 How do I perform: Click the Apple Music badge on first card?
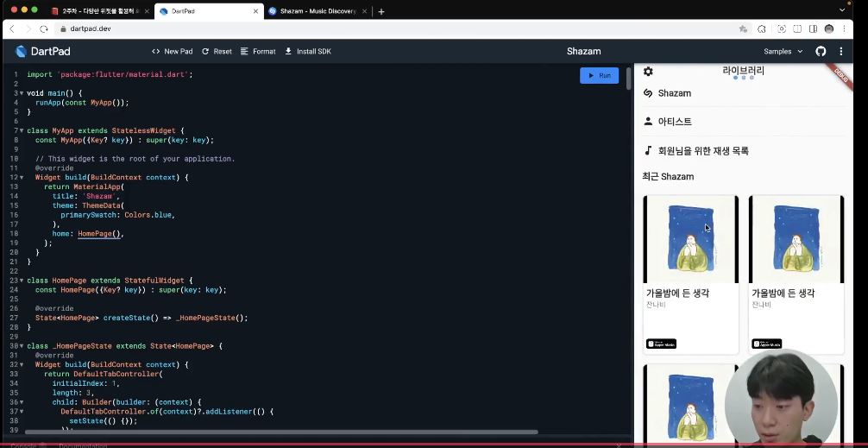coord(661,344)
